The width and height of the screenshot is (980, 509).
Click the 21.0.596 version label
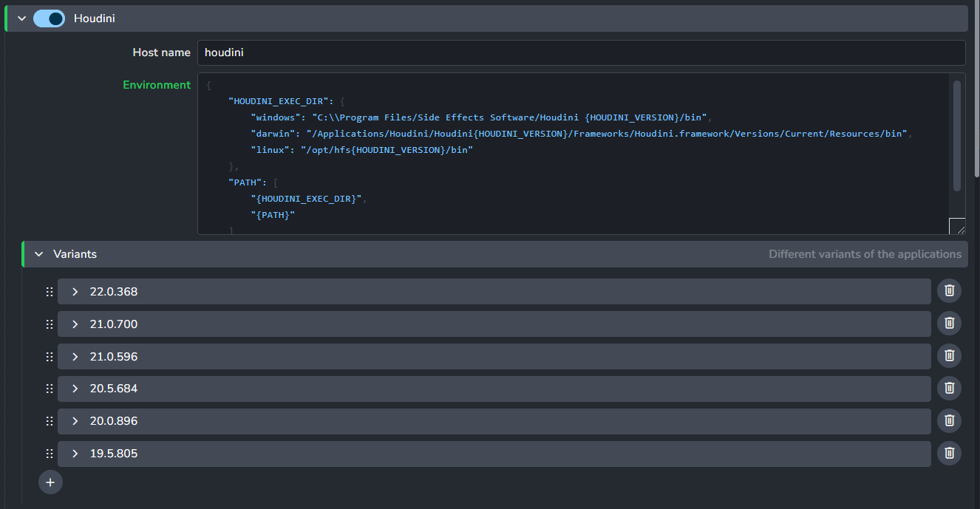click(114, 357)
